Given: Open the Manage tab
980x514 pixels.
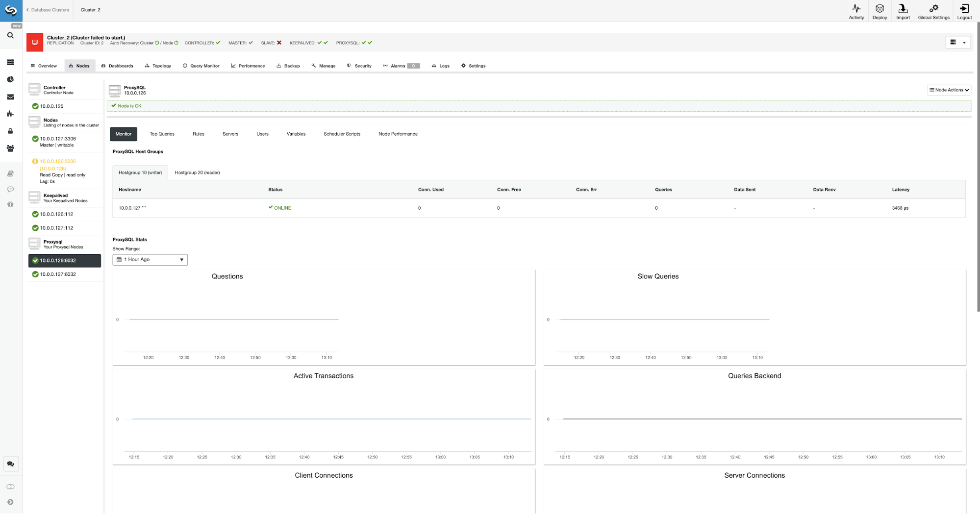Looking at the screenshot, I should tap(324, 66).
